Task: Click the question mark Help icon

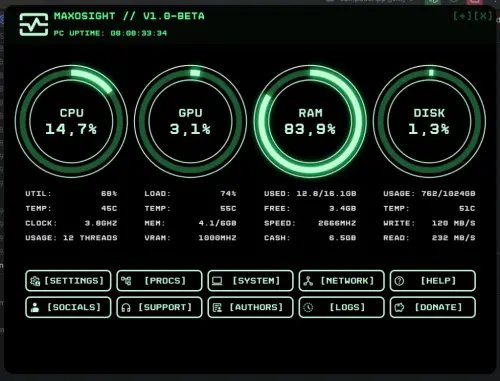Action: click(x=399, y=281)
